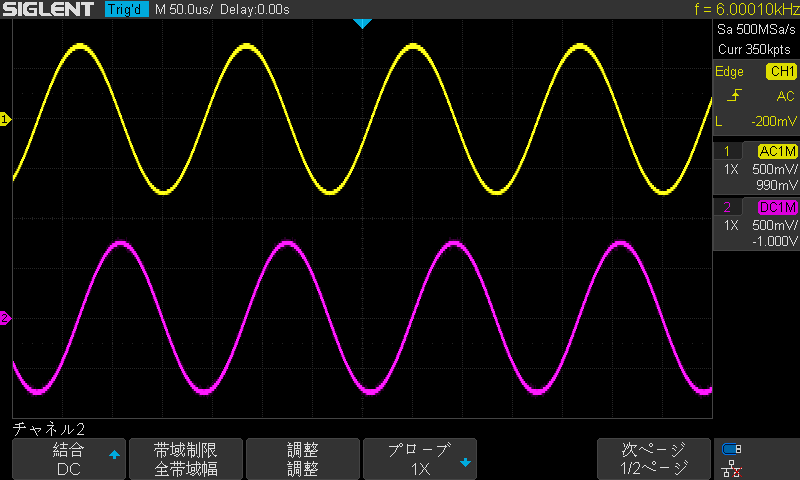Click the channel 2 ground level marker
This screenshot has height=480, width=800.
[5, 318]
